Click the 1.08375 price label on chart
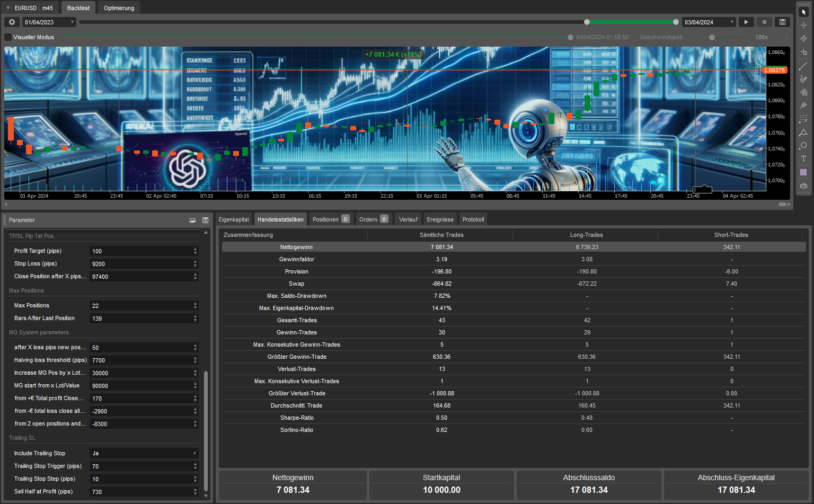Viewport: 814px width, 504px height. (774, 70)
